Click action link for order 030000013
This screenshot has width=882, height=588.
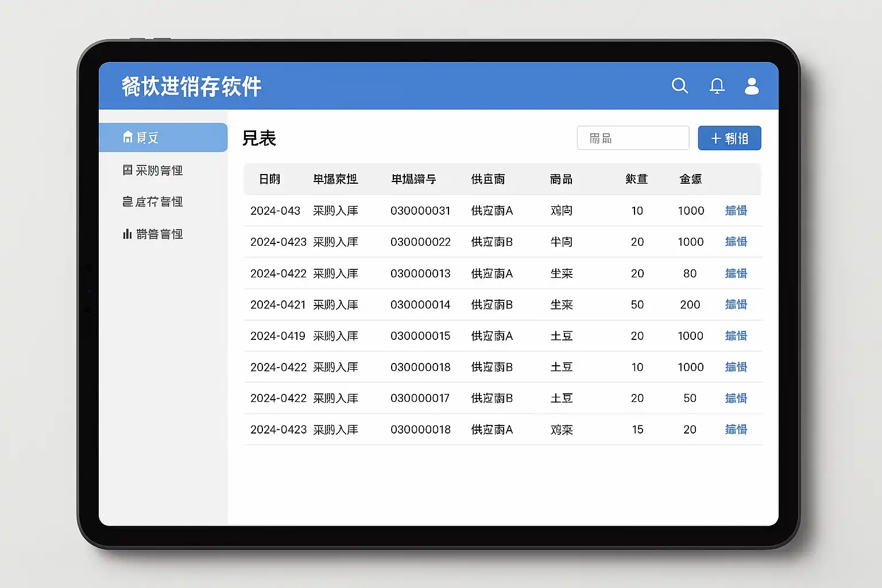pos(736,273)
